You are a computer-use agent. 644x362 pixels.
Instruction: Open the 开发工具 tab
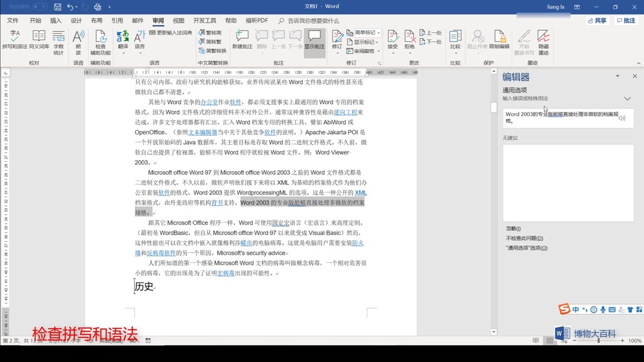pos(205,21)
